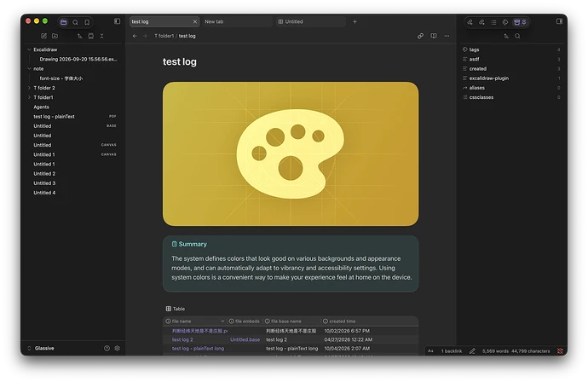The height and width of the screenshot is (382, 588).
Task: Open the outline panel icon
Action: tap(493, 22)
